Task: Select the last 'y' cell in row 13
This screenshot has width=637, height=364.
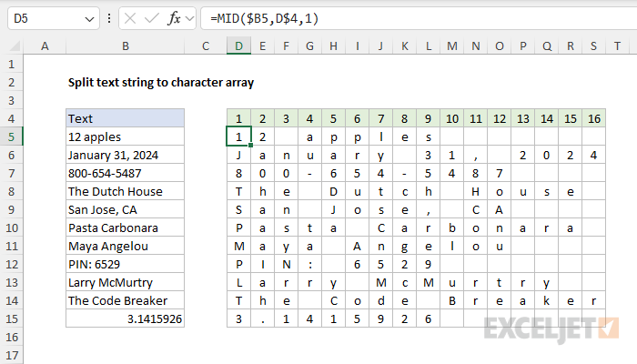Action: coord(546,282)
